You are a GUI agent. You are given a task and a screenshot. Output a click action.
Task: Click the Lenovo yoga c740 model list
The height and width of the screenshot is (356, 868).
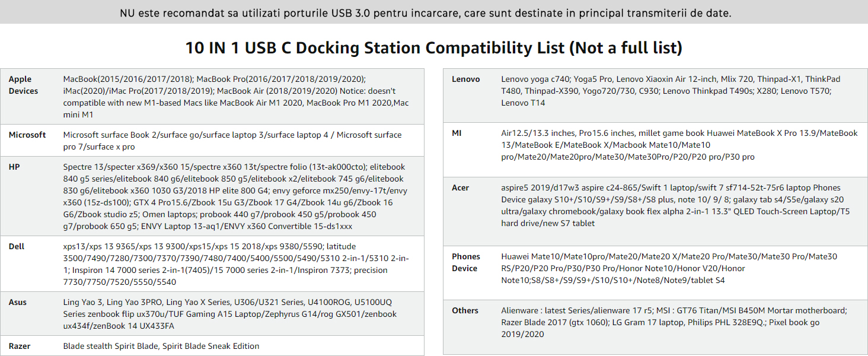[671, 91]
